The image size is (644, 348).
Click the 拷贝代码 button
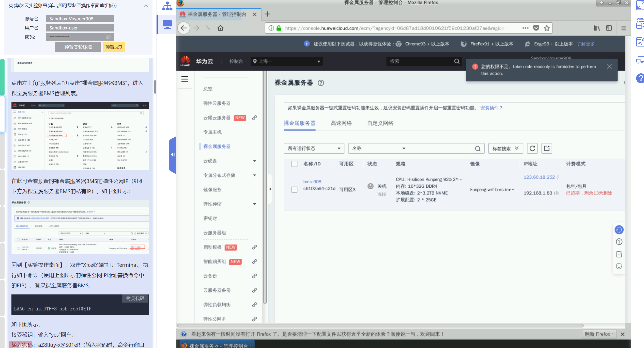click(135, 299)
